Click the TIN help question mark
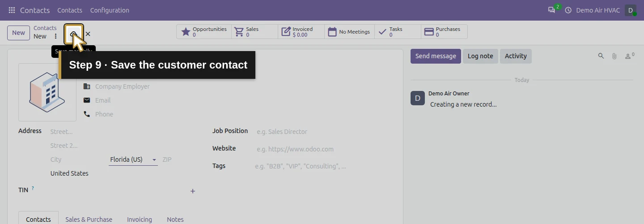 (33, 189)
